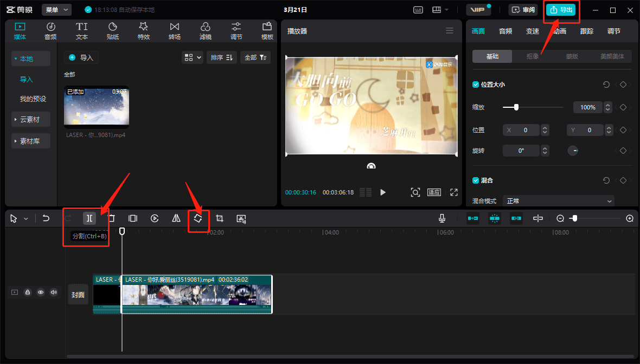Viewport: 640px width, 364px height.
Task: Click the mirror flip (镜像) icon
Action: [176, 218]
